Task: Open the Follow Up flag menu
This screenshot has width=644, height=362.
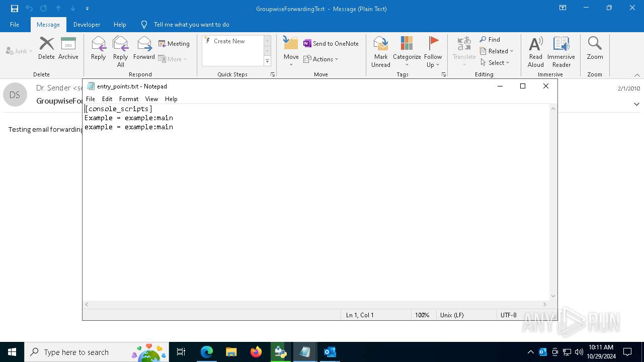Action: [433, 51]
